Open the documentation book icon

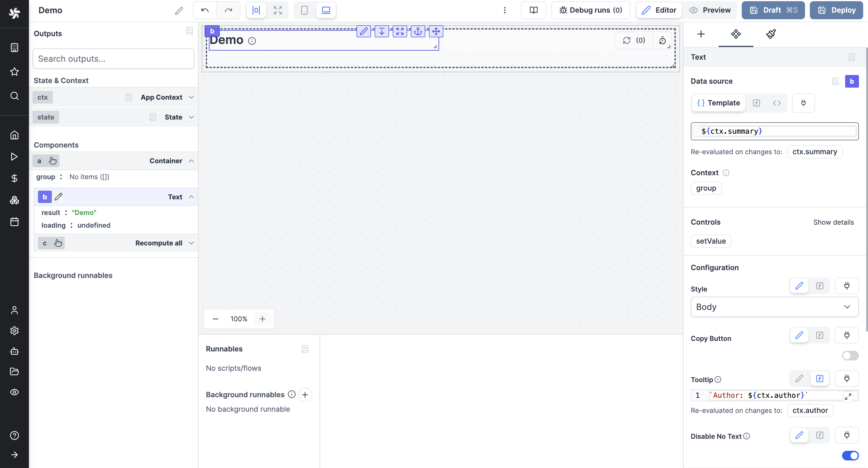(x=533, y=10)
